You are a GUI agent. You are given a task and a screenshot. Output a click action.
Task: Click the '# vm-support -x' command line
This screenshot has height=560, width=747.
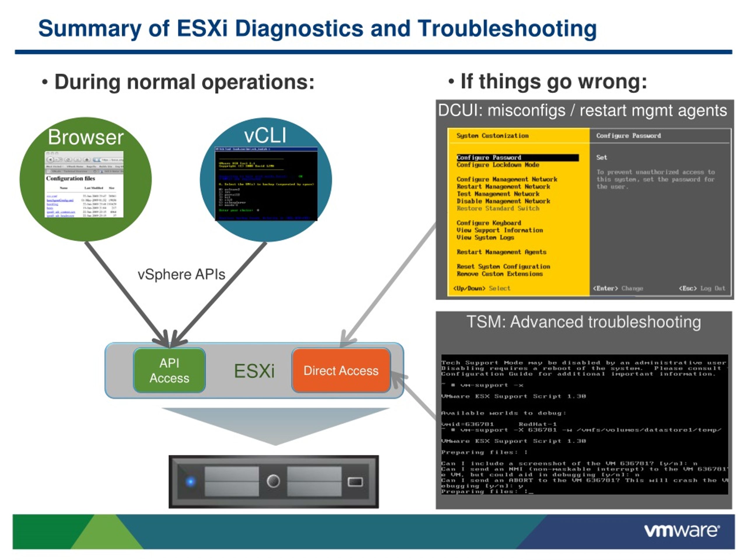(482, 385)
